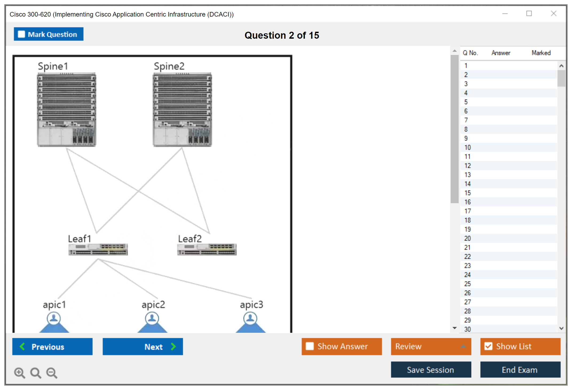Click the zoom in magnifier icon
574x392 pixels.
coord(19,373)
